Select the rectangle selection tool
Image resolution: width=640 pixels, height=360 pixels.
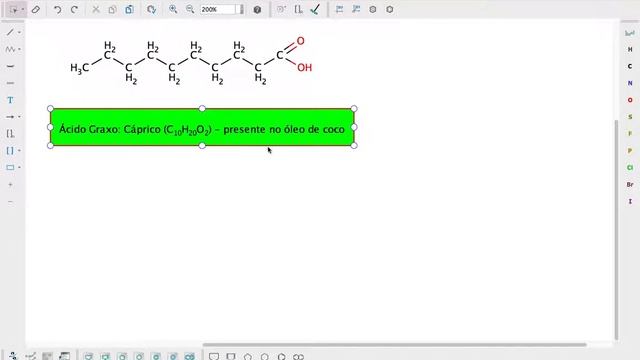[13, 9]
